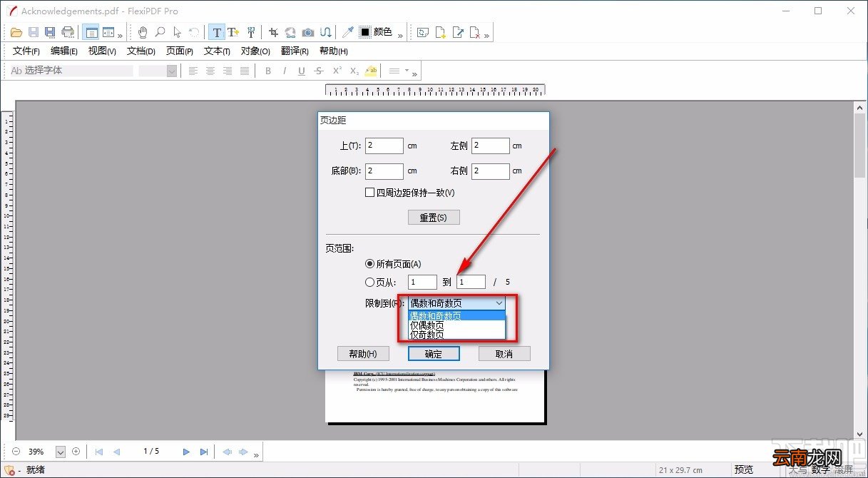Click the Insert new page icon

point(441,32)
